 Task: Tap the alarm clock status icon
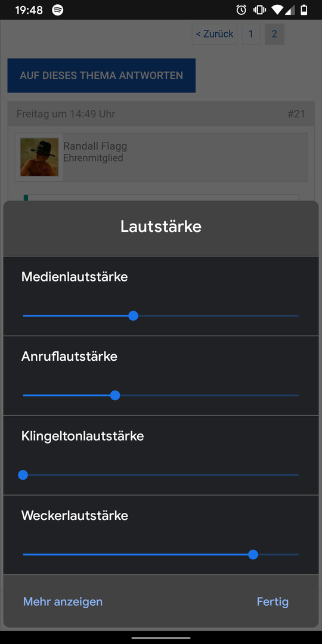pos(241,10)
